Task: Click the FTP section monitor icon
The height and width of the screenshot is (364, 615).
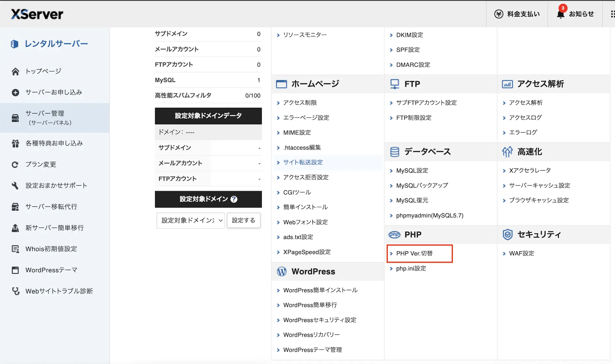Action: pos(394,84)
